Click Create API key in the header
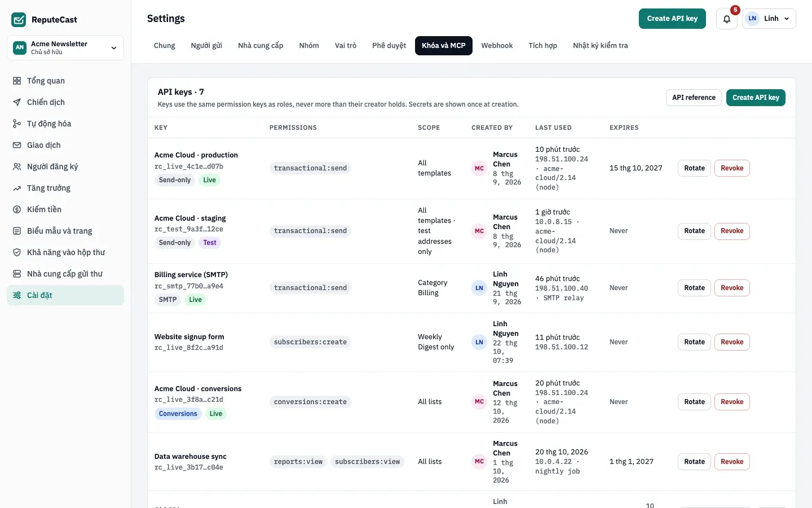The image size is (812, 508). 672,19
